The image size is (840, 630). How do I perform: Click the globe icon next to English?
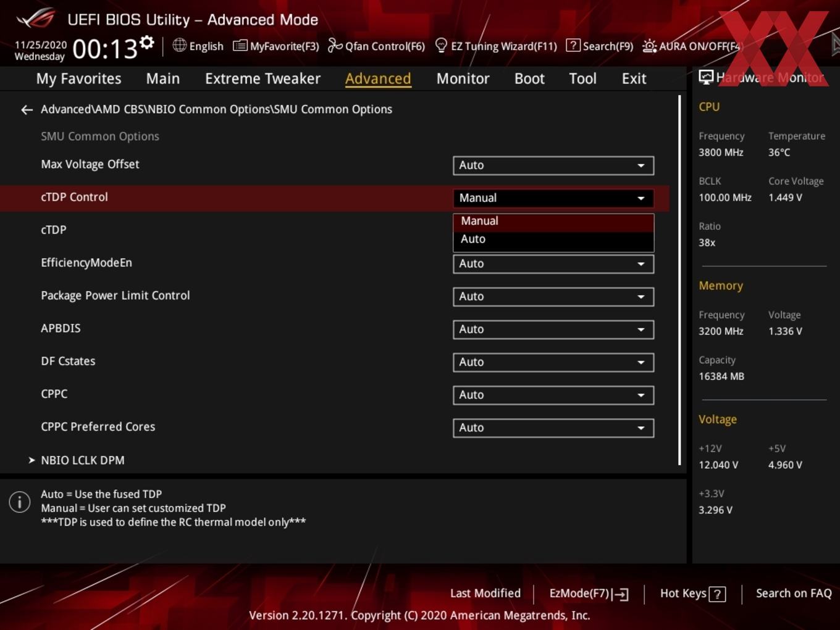coord(179,45)
